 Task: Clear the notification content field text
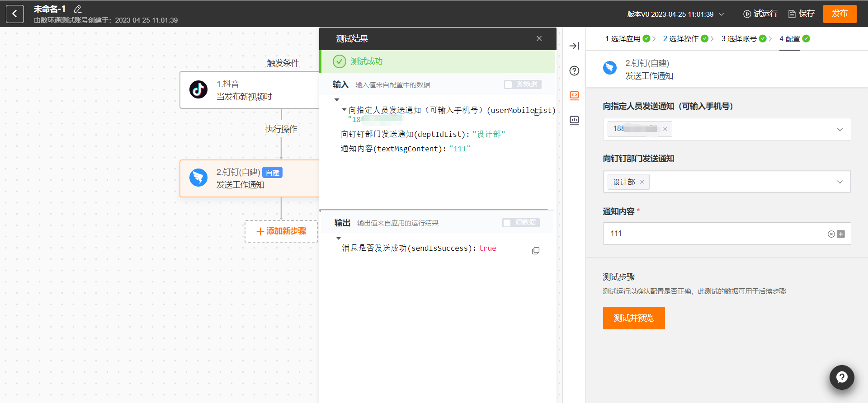click(831, 234)
